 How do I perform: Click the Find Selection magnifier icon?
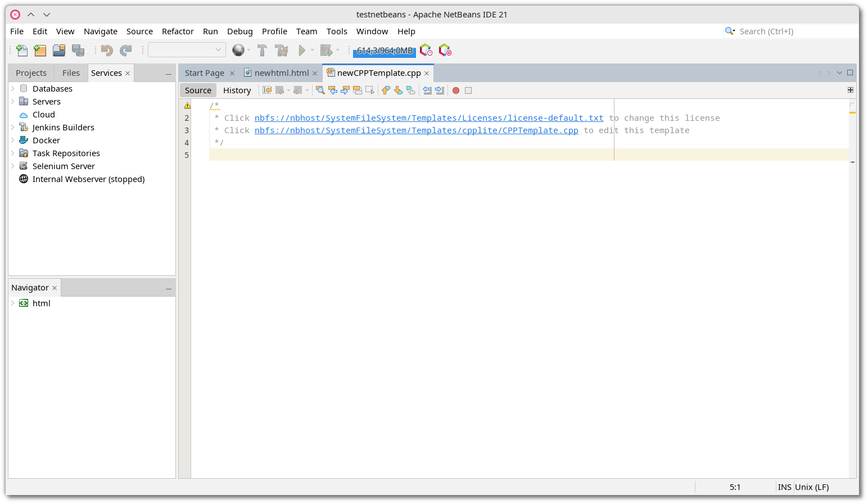(320, 90)
